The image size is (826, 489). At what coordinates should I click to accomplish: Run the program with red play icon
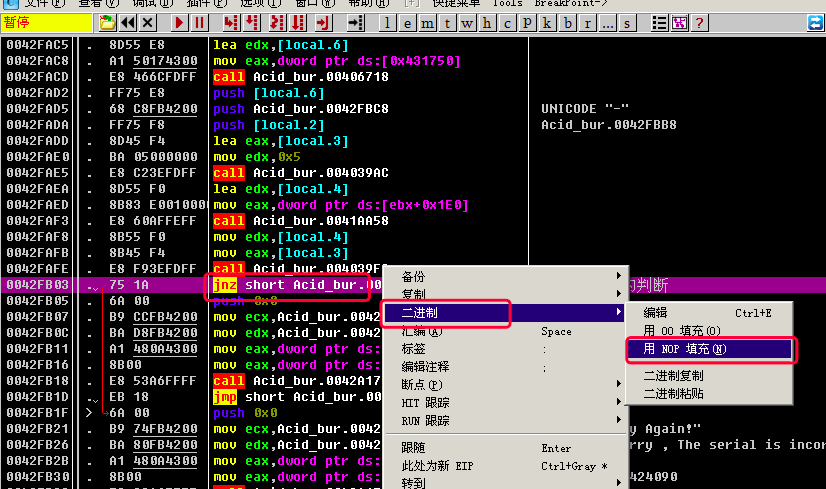tap(179, 23)
